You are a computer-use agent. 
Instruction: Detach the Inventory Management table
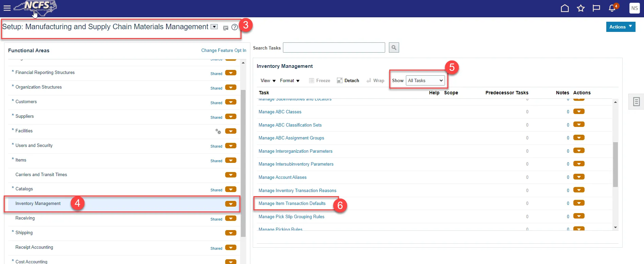(x=348, y=80)
